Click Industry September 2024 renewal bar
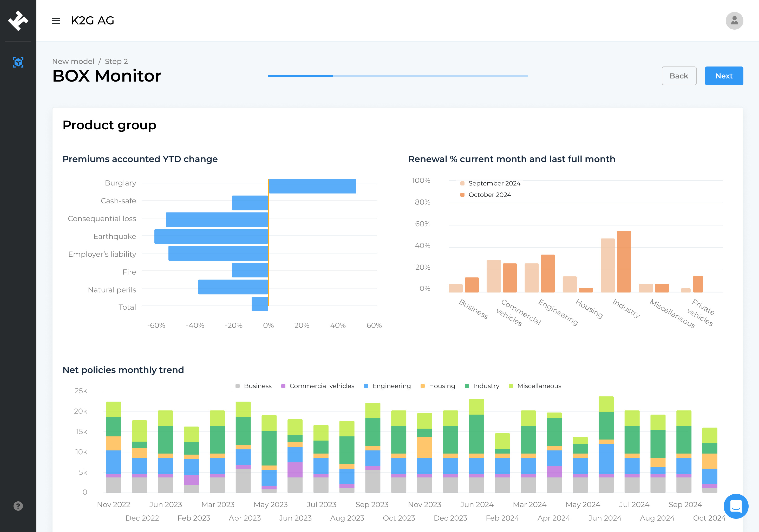 pyautogui.click(x=608, y=265)
